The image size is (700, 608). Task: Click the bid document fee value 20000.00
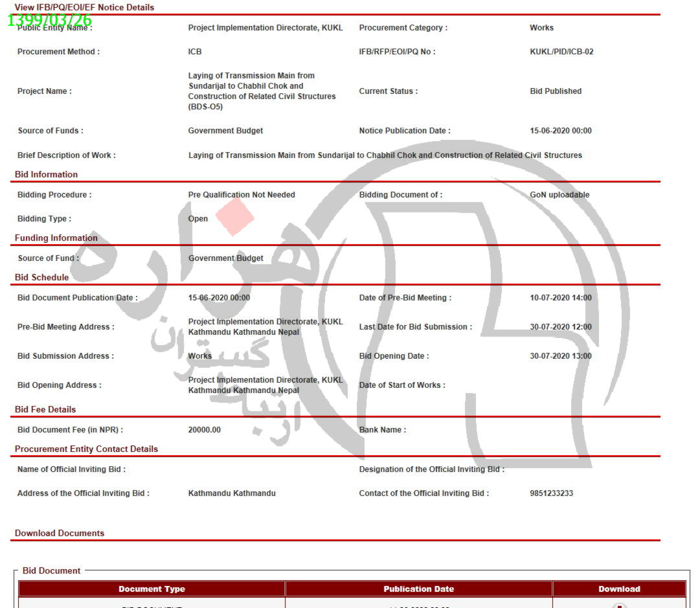coord(204,430)
